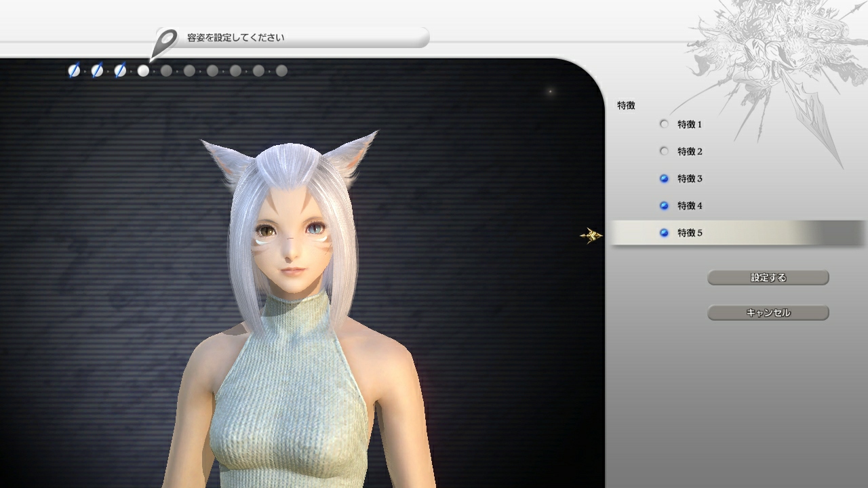Select the 特徴1 radio button
This screenshot has height=488, width=868.
point(663,124)
